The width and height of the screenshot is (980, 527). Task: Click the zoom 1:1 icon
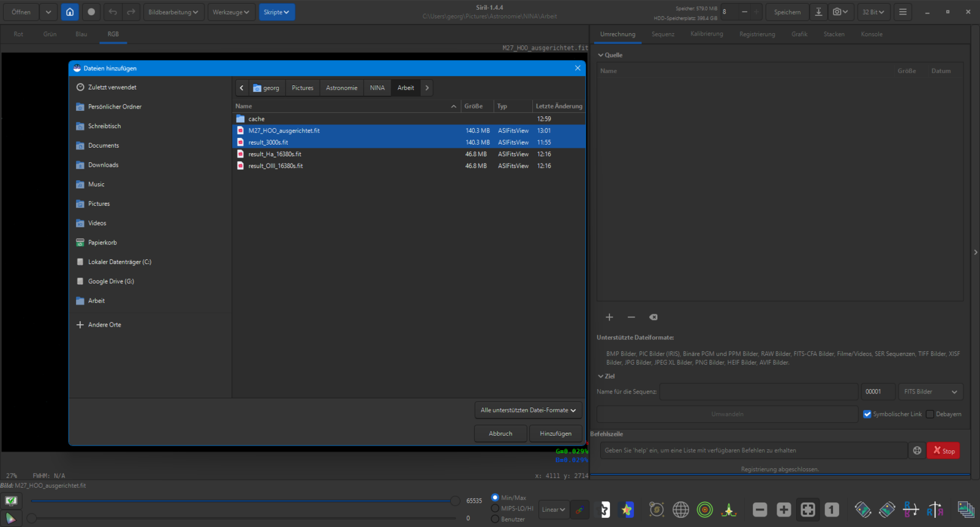(832, 510)
